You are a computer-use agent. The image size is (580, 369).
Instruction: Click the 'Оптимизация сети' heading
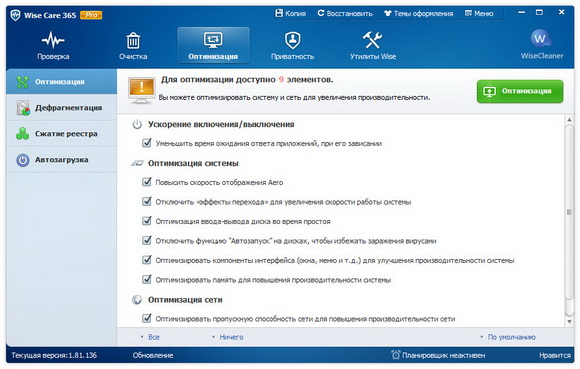[185, 300]
